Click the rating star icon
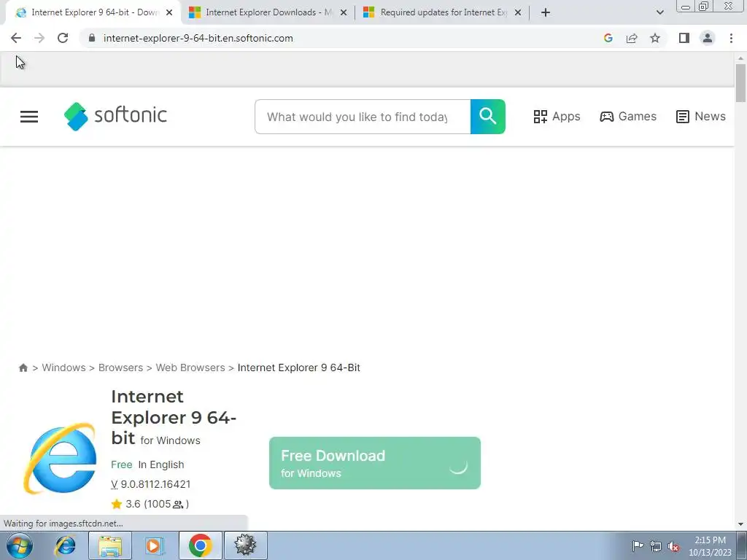This screenshot has height=560, width=747. (116, 504)
